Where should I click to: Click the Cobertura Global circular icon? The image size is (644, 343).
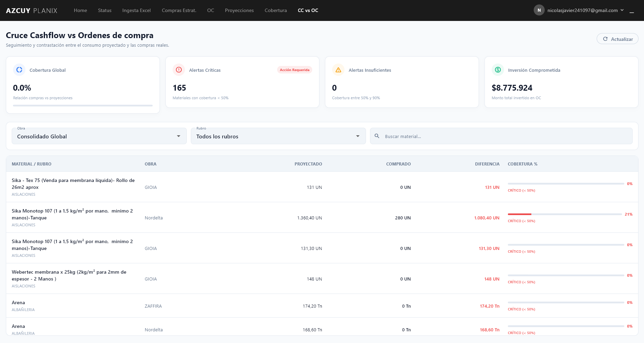point(19,70)
